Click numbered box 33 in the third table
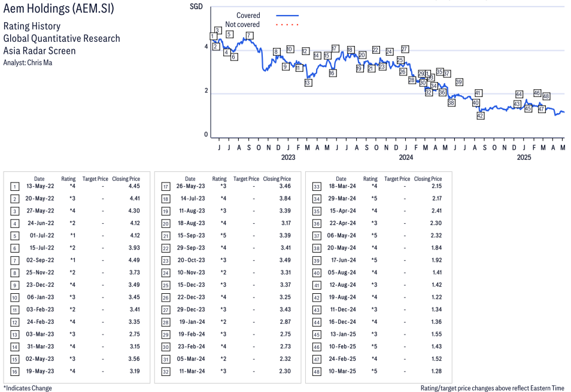The width and height of the screenshot is (571, 392). click(x=317, y=187)
